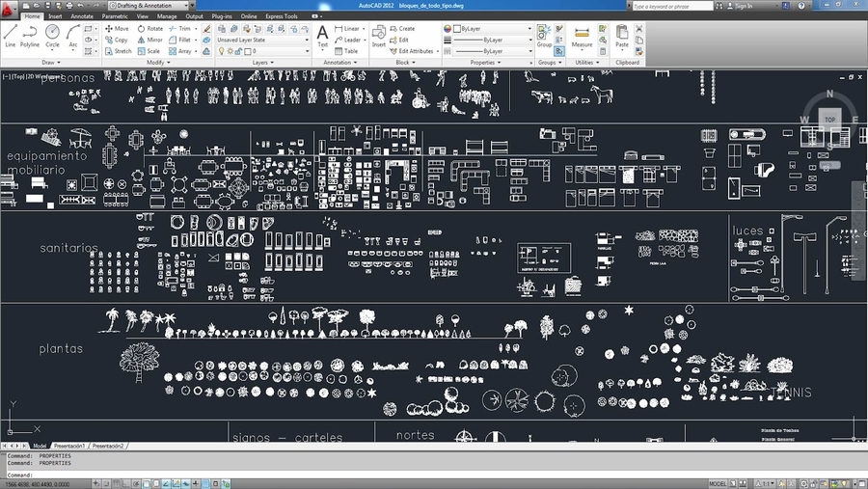868x489 pixels.
Task: Toggle the MODEL space button in status bar
Action: pyautogui.click(x=719, y=483)
